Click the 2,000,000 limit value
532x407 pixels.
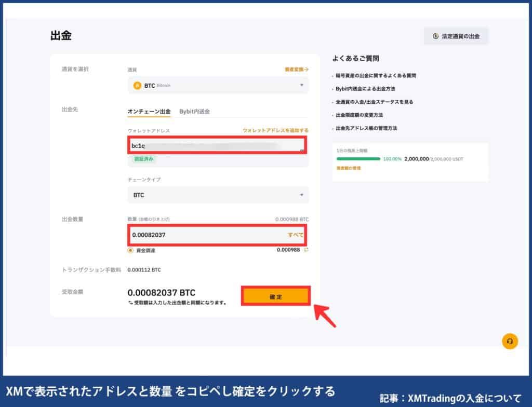click(416, 159)
